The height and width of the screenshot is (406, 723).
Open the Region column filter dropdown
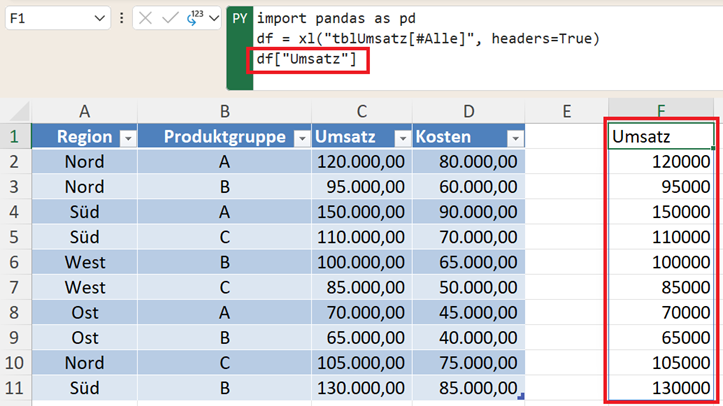[127, 138]
